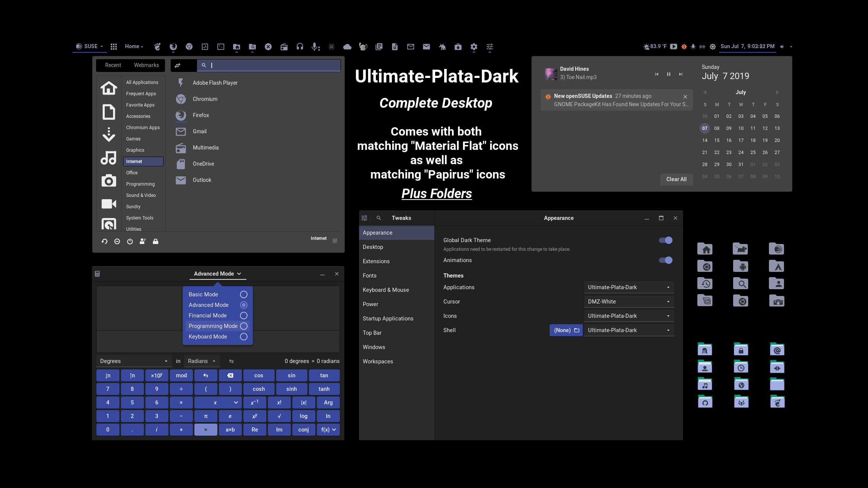Viewport: 868px width, 488px height.
Task: Open the date and time in top bar
Action: pyautogui.click(x=747, y=46)
